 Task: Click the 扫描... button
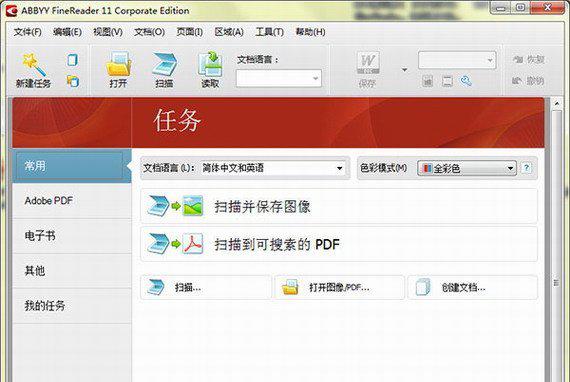click(206, 287)
